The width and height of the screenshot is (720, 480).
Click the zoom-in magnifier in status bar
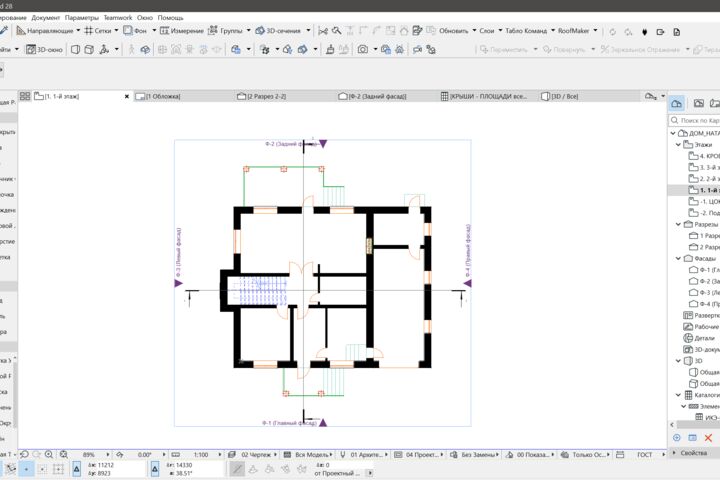[x=49, y=454]
